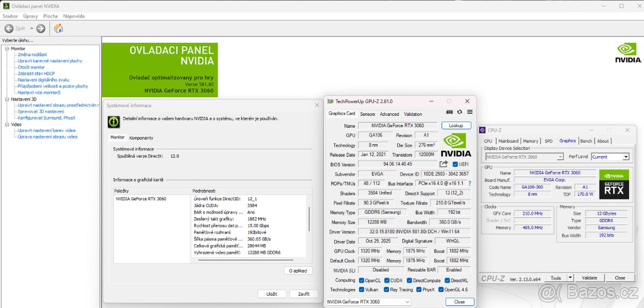
Task: Click the Lookup button in GPU-Z
Action: click(x=456, y=126)
